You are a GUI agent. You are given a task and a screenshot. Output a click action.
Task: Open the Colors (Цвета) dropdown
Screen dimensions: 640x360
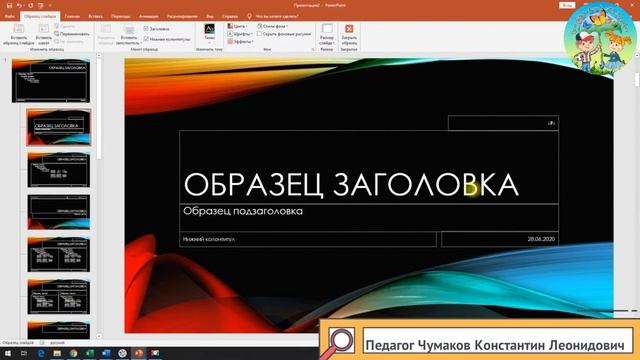coord(237,26)
